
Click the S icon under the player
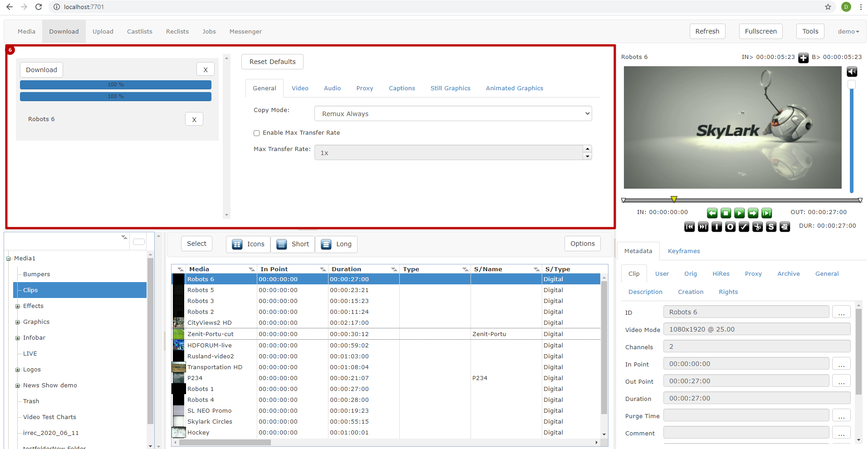[771, 227]
